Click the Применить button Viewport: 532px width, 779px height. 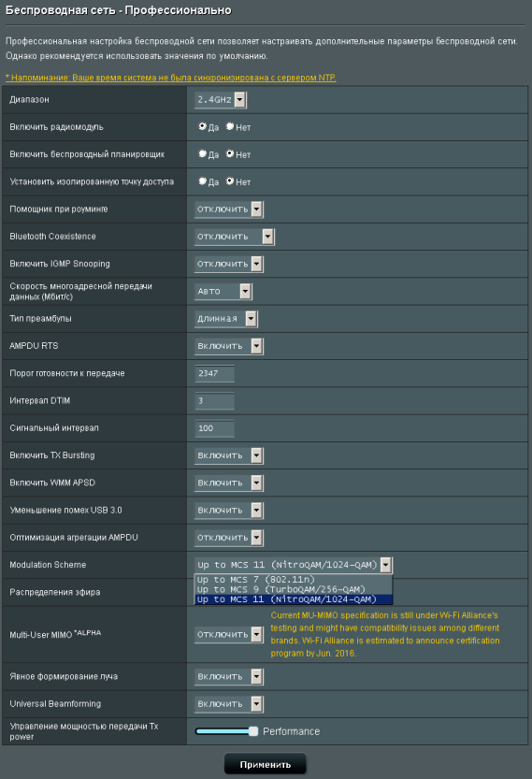[x=266, y=764]
